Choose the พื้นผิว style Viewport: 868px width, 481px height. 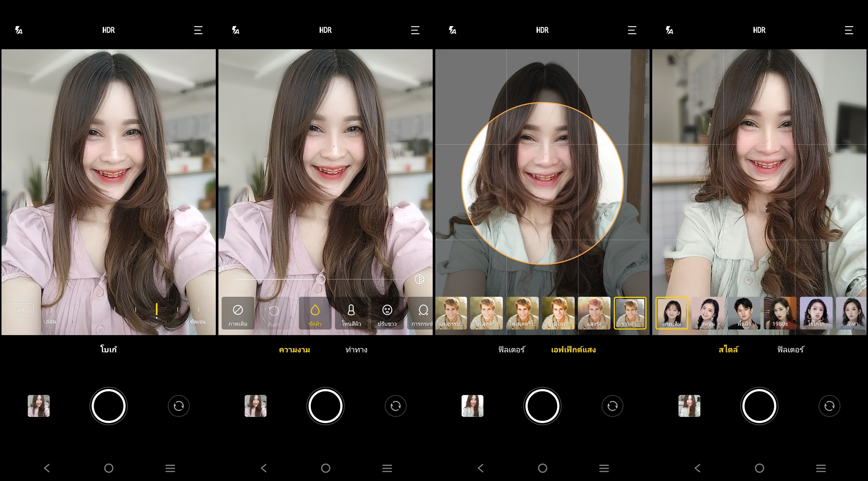point(744,313)
